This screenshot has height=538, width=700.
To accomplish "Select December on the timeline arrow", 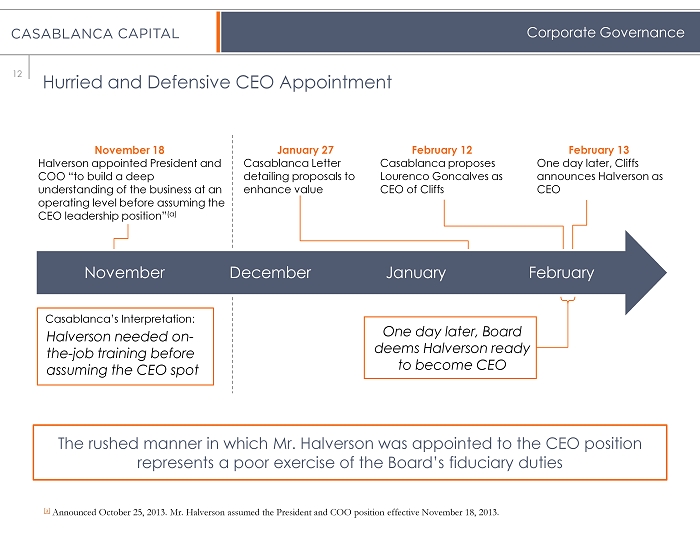I will pyautogui.click(x=270, y=272).
